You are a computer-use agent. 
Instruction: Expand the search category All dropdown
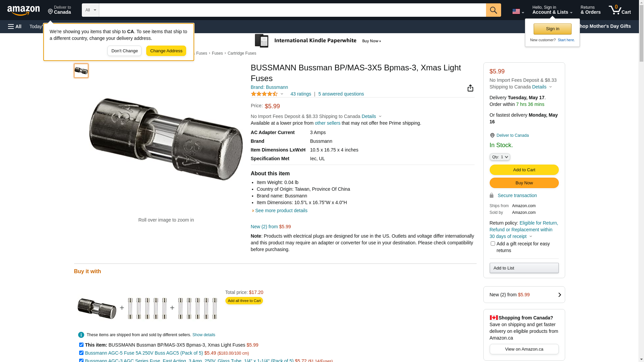point(90,10)
